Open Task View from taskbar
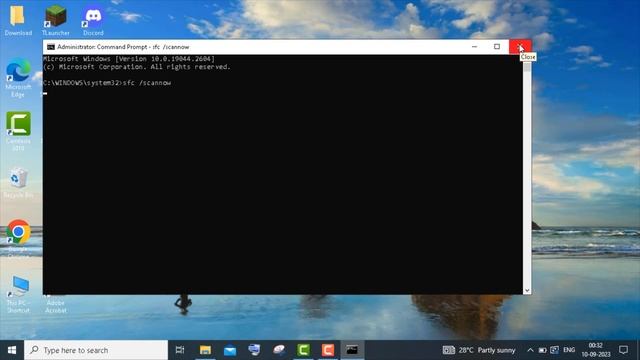Screen dimensions: 640x360 click(180, 350)
